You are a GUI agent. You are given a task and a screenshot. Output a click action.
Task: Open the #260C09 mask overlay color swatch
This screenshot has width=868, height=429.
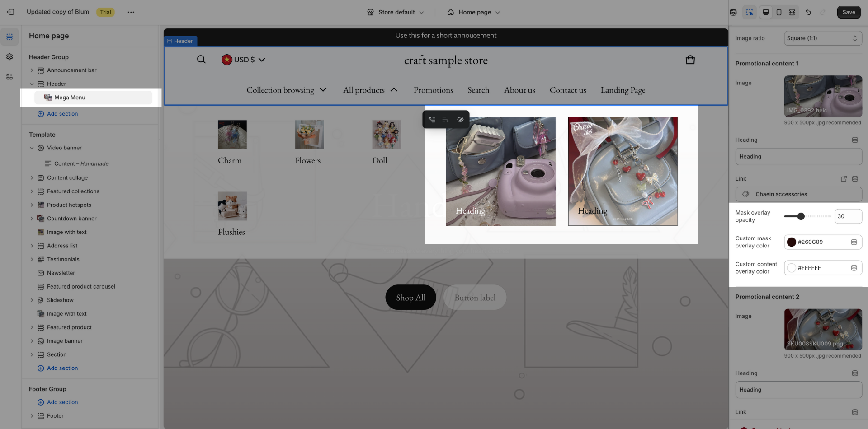[x=792, y=242]
